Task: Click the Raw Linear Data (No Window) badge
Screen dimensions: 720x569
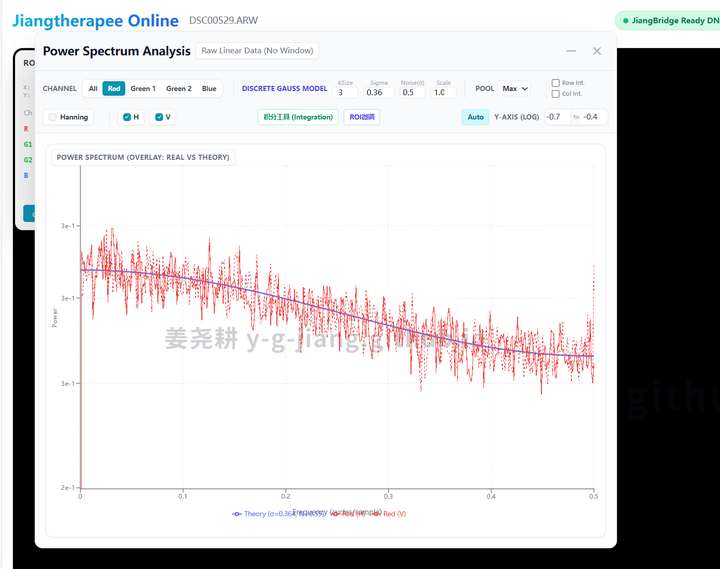Action: (x=257, y=51)
